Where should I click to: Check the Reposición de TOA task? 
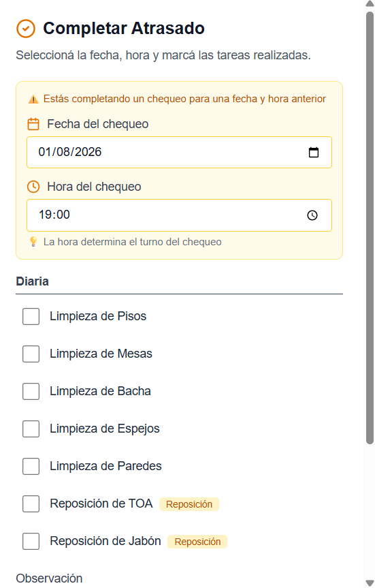click(x=31, y=504)
